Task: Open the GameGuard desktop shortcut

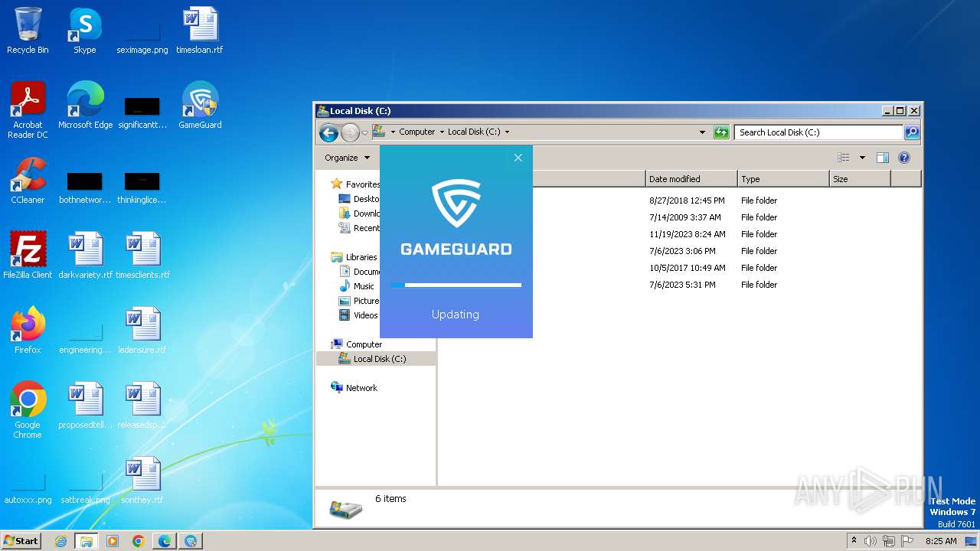Action: coord(200,106)
